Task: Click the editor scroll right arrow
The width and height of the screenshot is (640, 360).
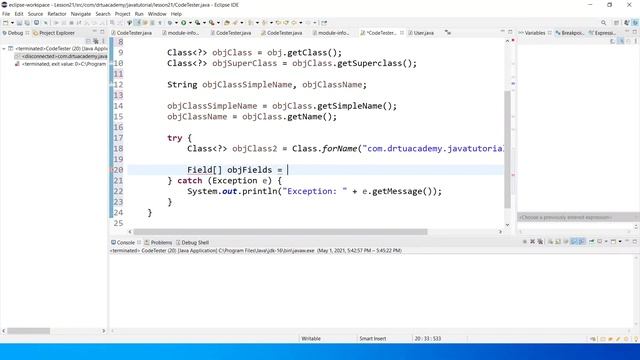Action: click(x=500, y=231)
